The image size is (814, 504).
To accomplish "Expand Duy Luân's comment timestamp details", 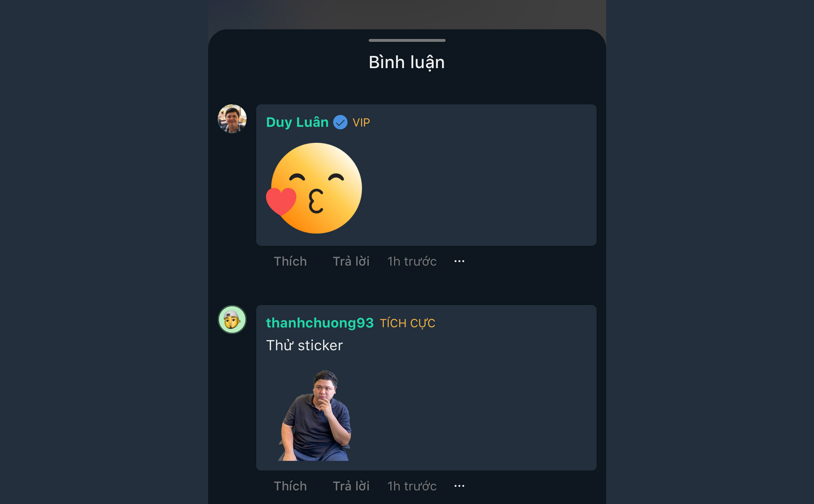I will pyautogui.click(x=411, y=261).
